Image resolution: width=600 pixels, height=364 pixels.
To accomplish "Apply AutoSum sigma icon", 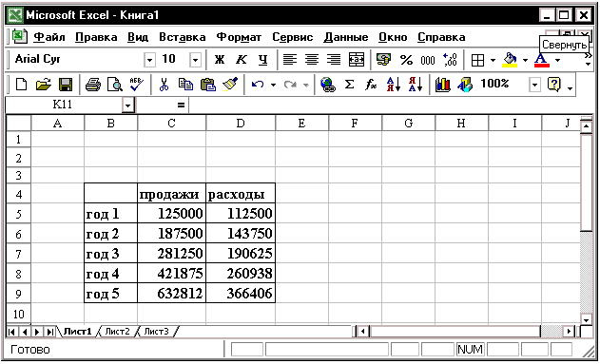I will click(x=349, y=85).
